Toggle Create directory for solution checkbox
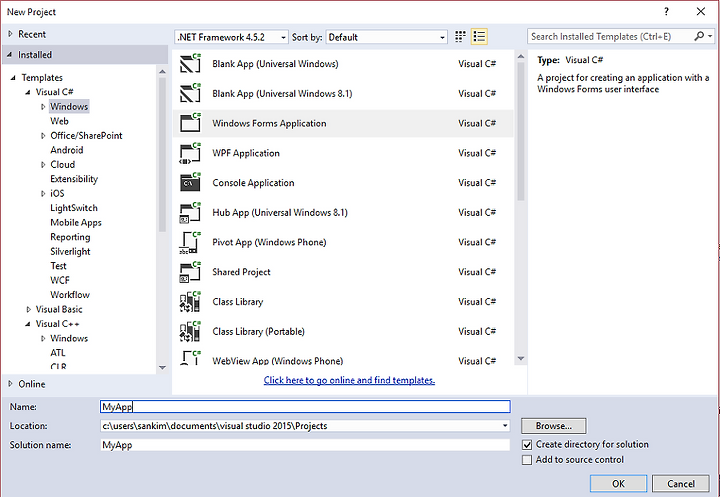720x497 pixels. 527,444
